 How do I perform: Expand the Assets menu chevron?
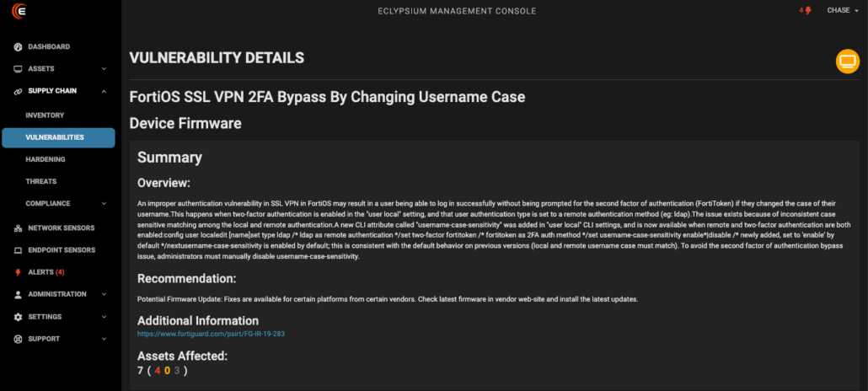(104, 69)
